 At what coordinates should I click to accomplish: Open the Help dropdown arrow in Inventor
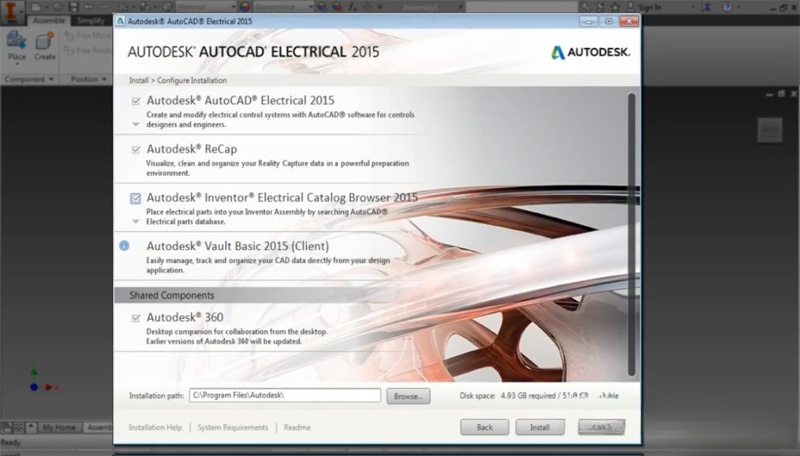coord(738,7)
